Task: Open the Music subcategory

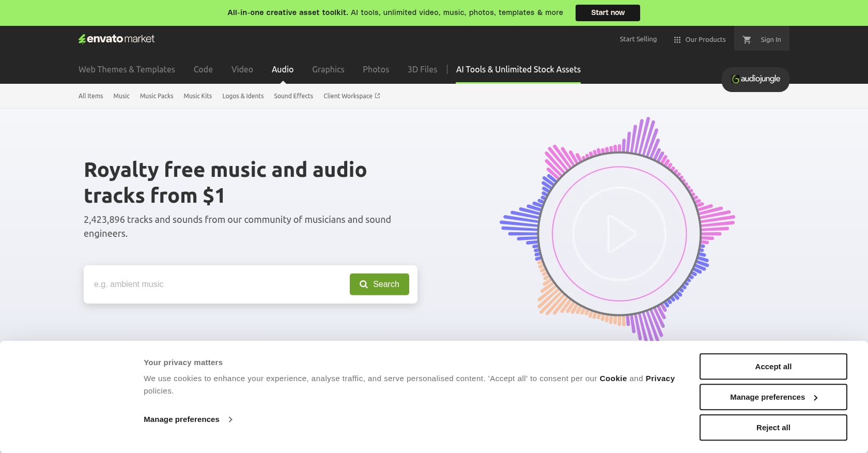Action: coord(121,96)
